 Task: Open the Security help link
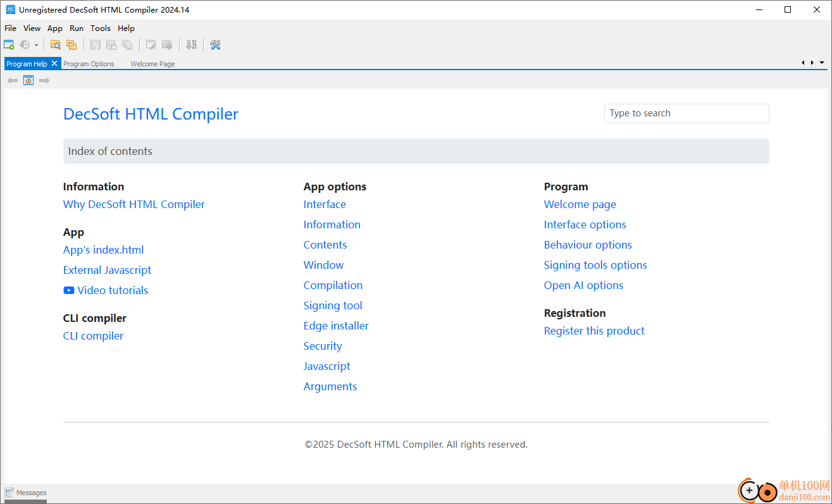click(x=323, y=346)
